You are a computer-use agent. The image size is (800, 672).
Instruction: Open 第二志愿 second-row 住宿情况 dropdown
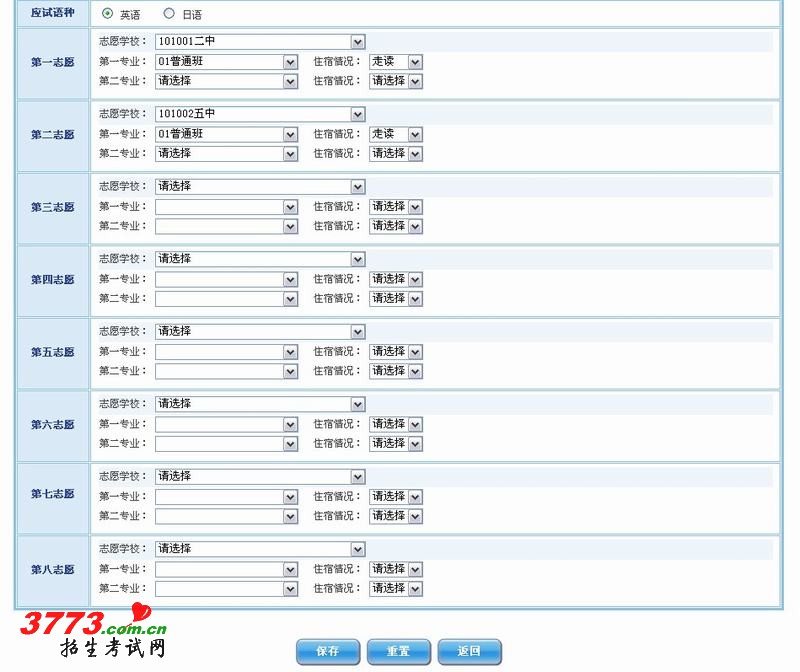coord(396,154)
